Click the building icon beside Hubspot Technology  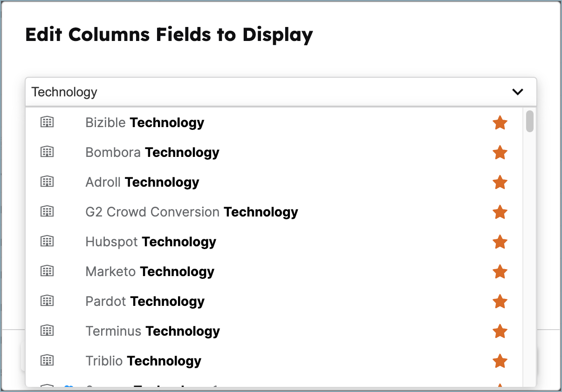pos(47,241)
